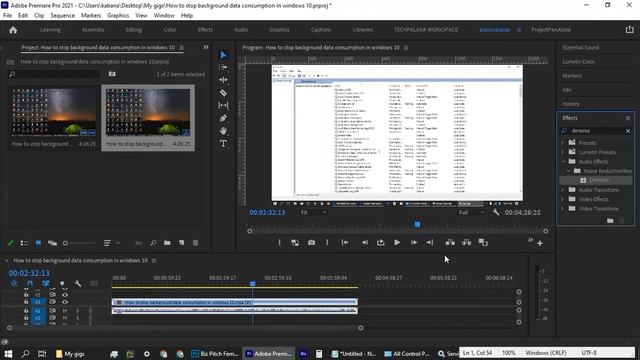Click Go to In point button

pyautogui.click(x=345, y=242)
